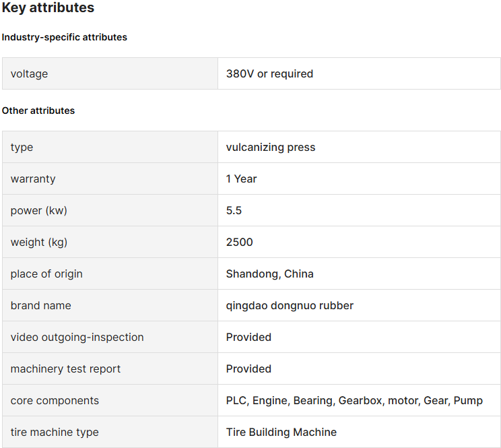501x448 pixels.
Task: Select the 380V or required value
Action: (269, 74)
